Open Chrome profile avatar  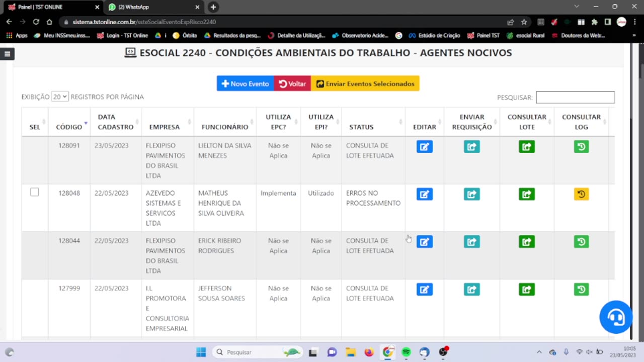tap(621, 22)
